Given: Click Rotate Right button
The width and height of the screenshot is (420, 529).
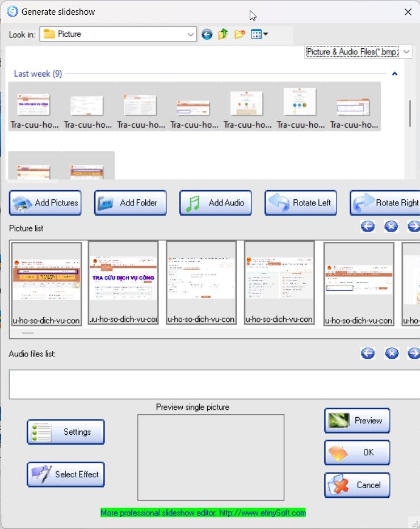Looking at the screenshot, I should [385, 203].
